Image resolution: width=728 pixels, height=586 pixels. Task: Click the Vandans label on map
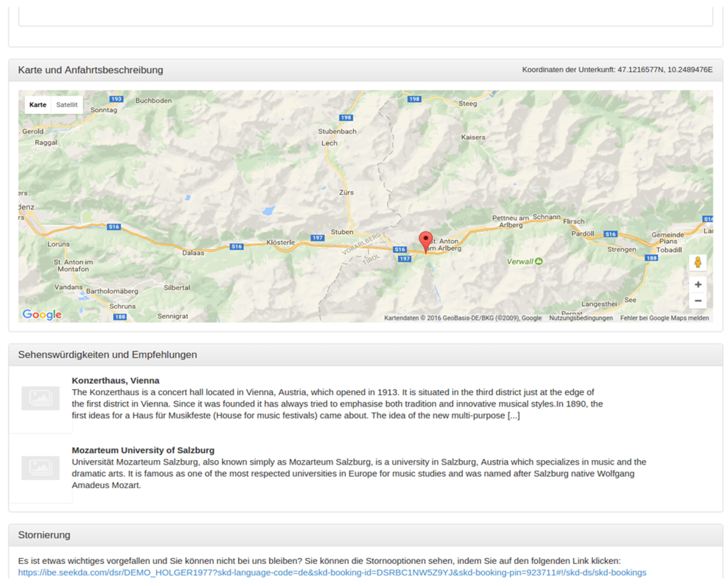68,287
